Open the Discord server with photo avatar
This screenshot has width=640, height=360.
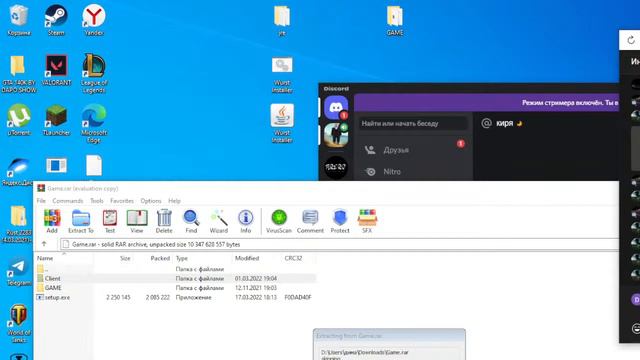pos(336,135)
